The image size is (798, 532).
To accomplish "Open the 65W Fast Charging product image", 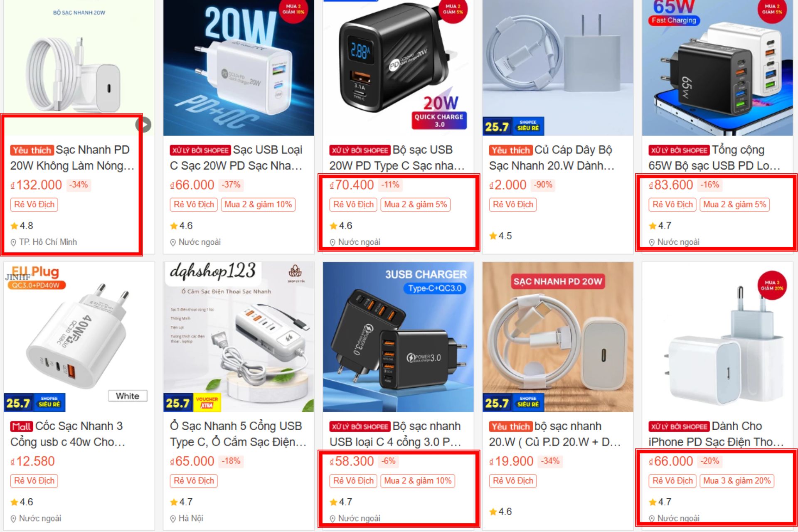I will tap(717, 68).
